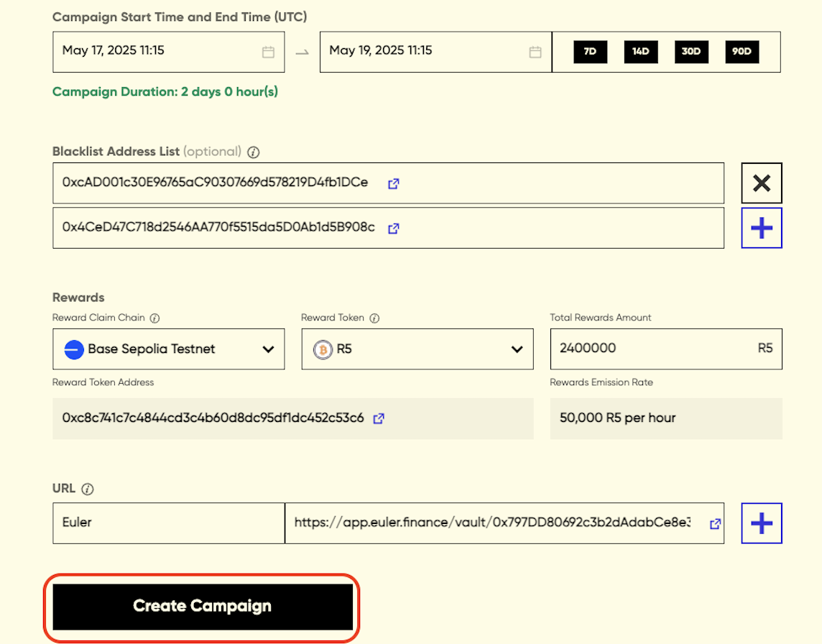The width and height of the screenshot is (822, 644).
Task: Open calendar icon in end time field
Action: pyautogui.click(x=535, y=52)
